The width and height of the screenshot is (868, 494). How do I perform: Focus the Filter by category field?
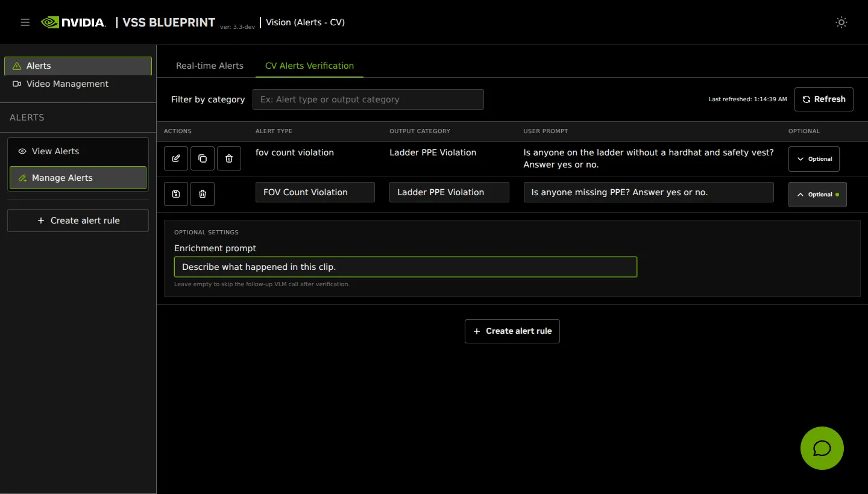coord(368,99)
